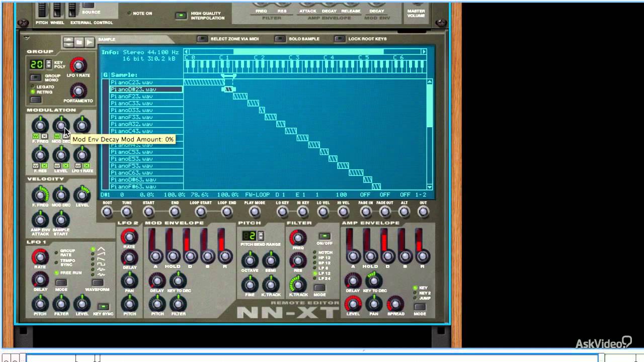Click sample list scroll up arrow
644x362 pixels.
(x=430, y=82)
